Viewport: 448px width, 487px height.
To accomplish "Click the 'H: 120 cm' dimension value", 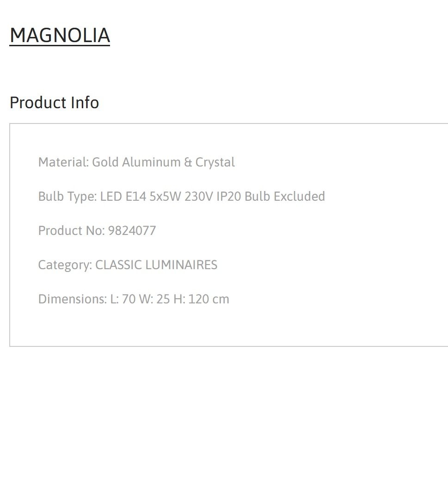I will point(201,299).
